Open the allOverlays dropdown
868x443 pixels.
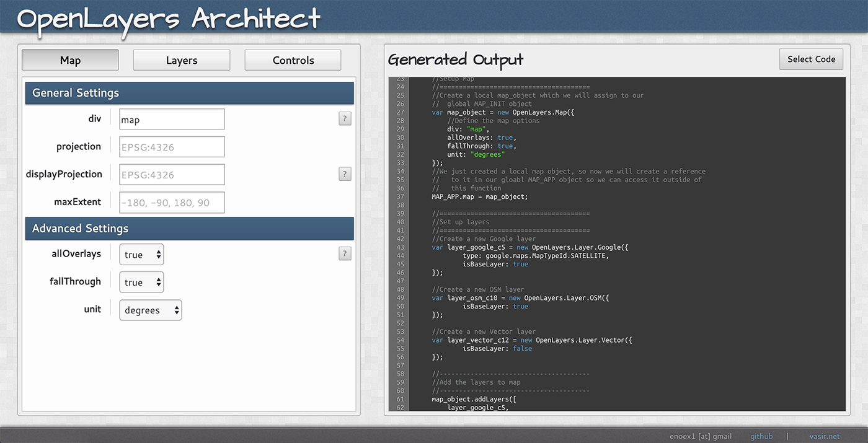click(x=141, y=255)
